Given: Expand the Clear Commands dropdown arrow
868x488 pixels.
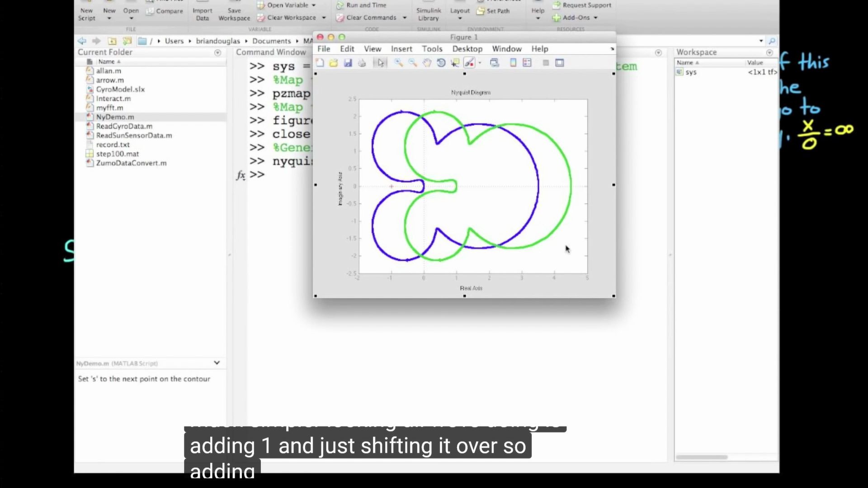Looking at the screenshot, I should (405, 18).
